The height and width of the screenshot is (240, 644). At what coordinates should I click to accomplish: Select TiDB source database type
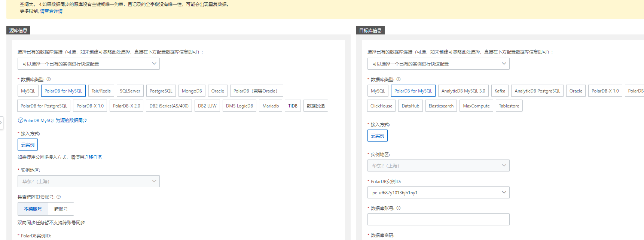point(293,106)
